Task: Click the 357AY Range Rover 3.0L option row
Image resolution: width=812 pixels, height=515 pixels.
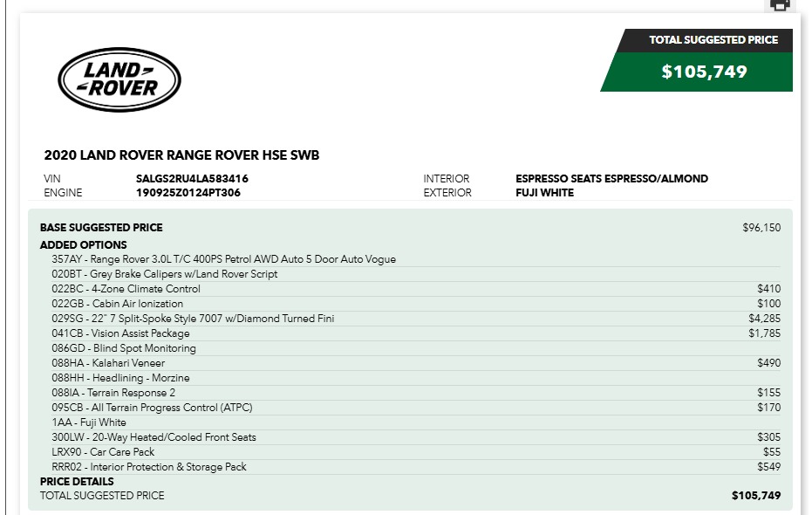Action: click(223, 259)
